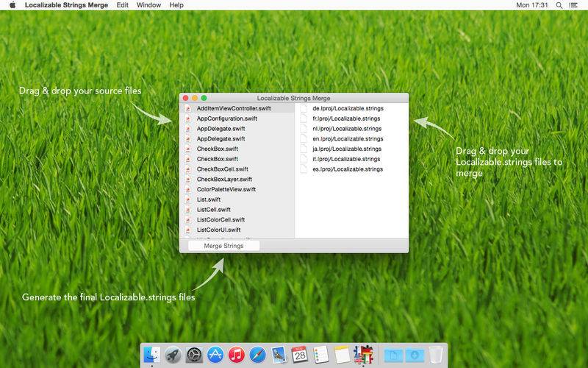Screen dimensions: 588x368
Task: Click the Localizable Strings Merge window title bar
Action: [x=293, y=98]
